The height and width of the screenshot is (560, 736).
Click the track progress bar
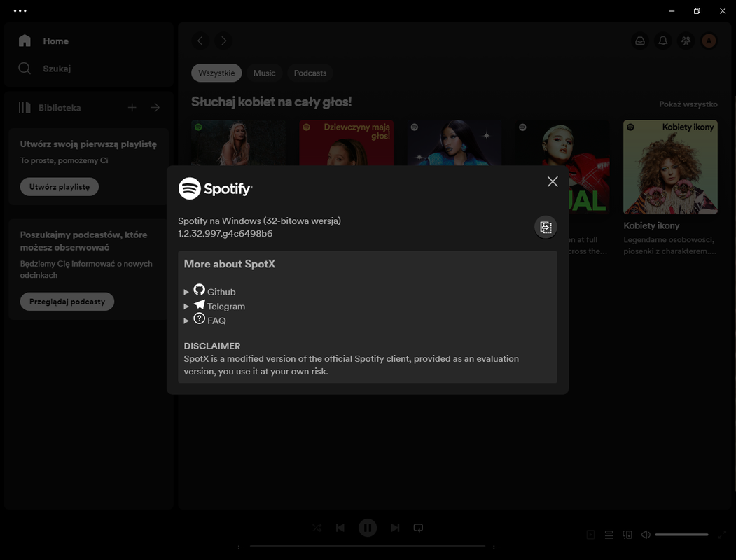(x=368, y=547)
